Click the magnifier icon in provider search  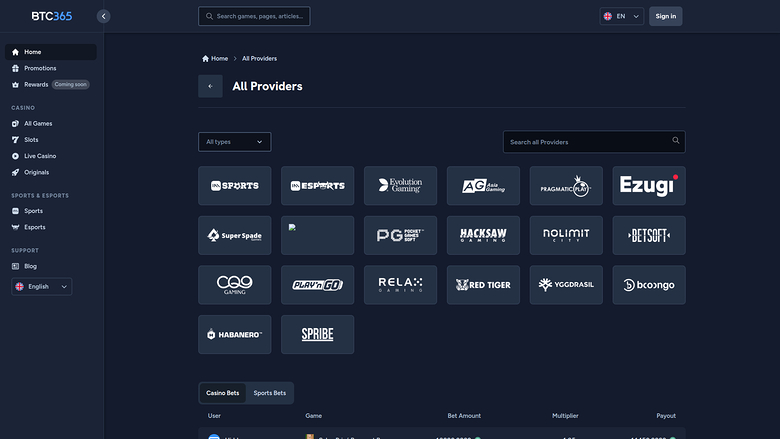[x=676, y=141]
